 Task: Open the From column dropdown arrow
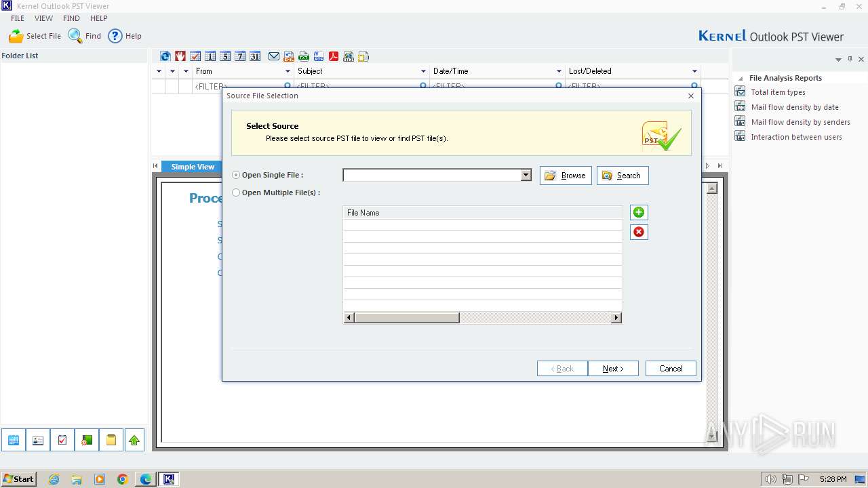click(x=288, y=71)
